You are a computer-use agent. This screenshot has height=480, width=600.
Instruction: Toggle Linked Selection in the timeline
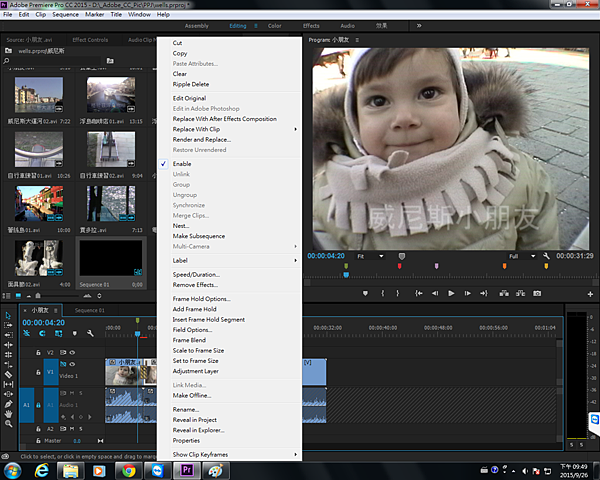pyautogui.click(x=59, y=333)
